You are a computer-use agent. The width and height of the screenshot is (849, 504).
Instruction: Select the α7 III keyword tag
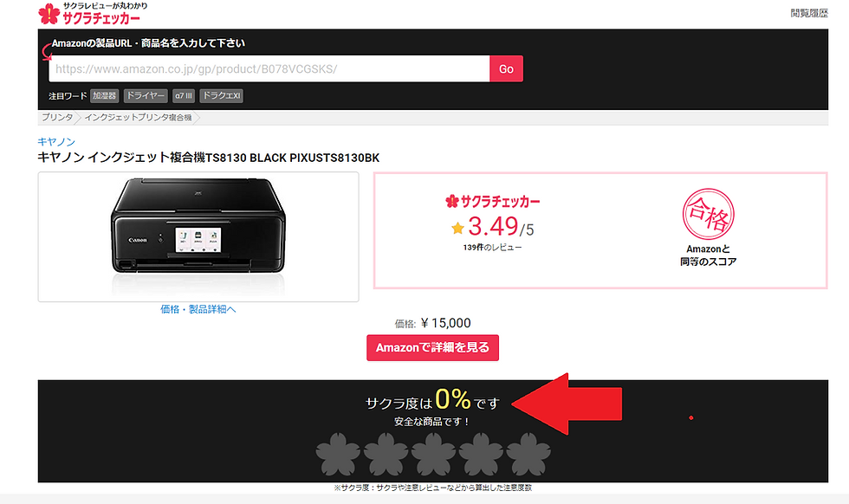(x=184, y=96)
